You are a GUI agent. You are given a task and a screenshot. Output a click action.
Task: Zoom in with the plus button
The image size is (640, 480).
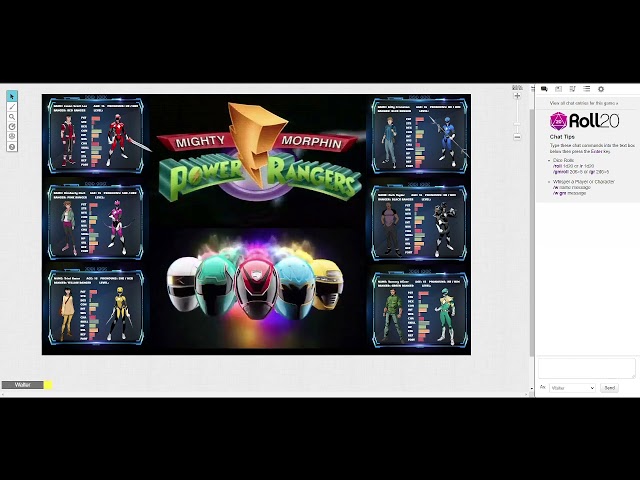click(517, 96)
